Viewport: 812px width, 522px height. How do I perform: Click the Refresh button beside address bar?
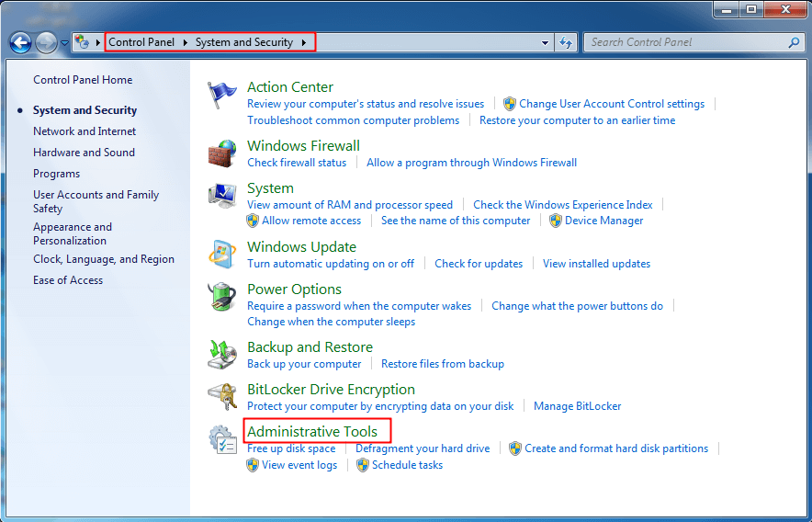pos(566,42)
